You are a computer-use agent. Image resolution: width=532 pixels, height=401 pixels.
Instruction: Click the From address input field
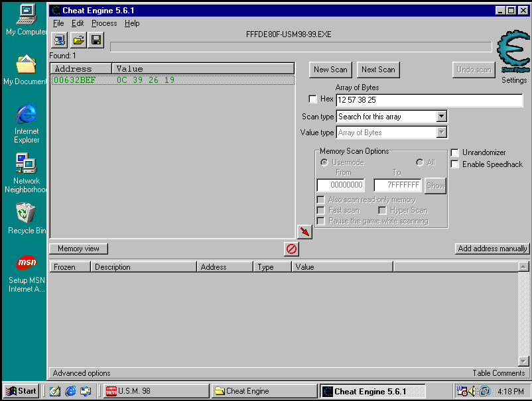click(341, 185)
